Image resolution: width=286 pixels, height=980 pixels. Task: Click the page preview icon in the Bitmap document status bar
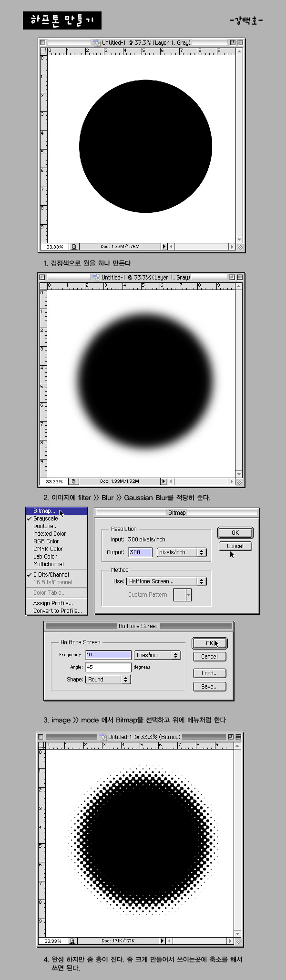(72, 941)
